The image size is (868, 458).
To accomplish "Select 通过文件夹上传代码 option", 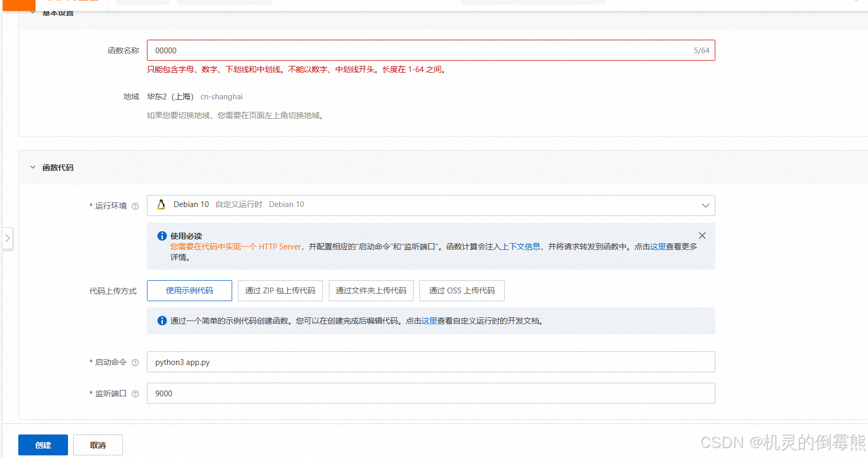I will [371, 291].
